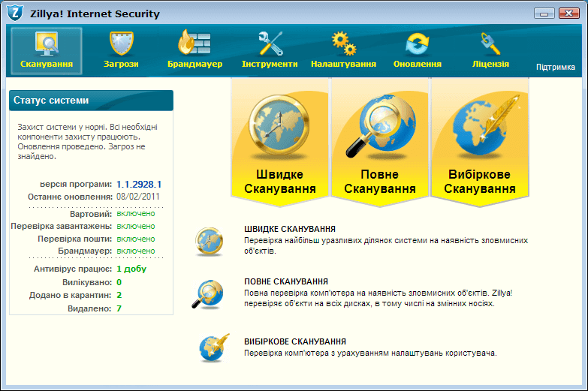Click the Додано в карантин count 2
Image resolution: width=588 pixels, height=391 pixels.
[x=119, y=296]
